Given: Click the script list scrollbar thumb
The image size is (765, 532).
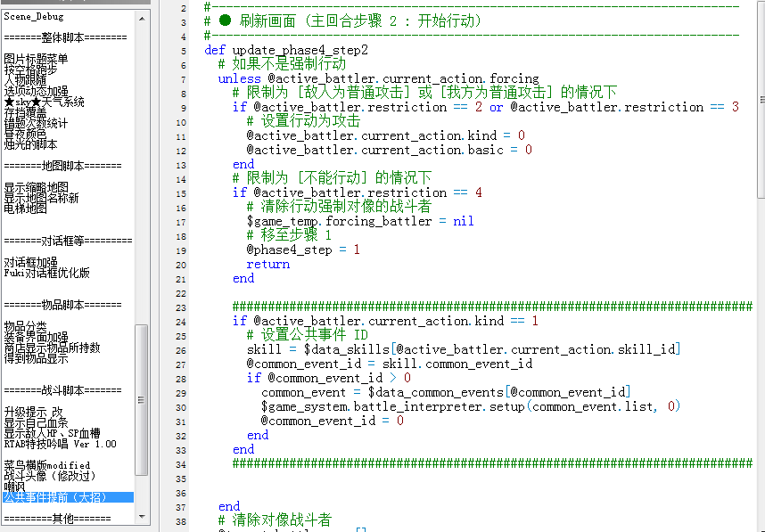Looking at the screenshot, I should (142, 400).
